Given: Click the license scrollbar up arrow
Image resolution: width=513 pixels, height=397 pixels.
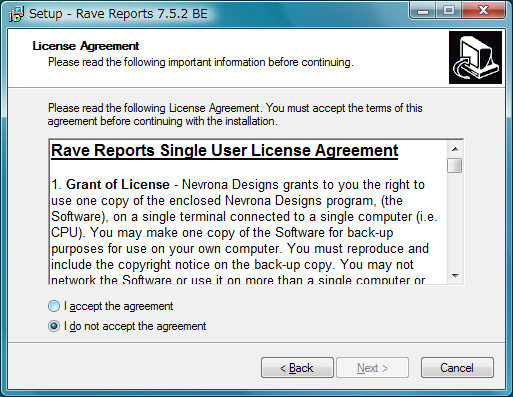Looking at the screenshot, I should (x=455, y=149).
